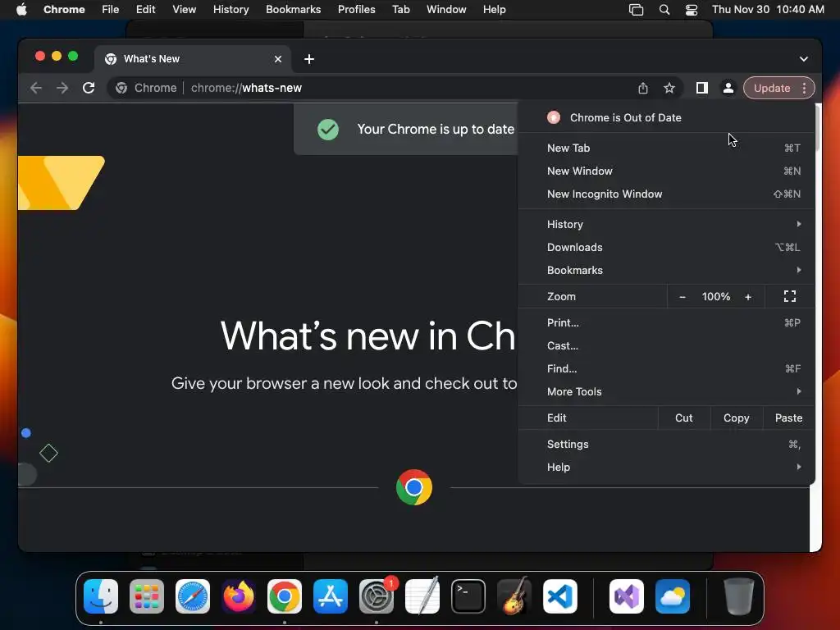Close the What's New tab
The width and height of the screenshot is (840, 630).
pos(278,59)
